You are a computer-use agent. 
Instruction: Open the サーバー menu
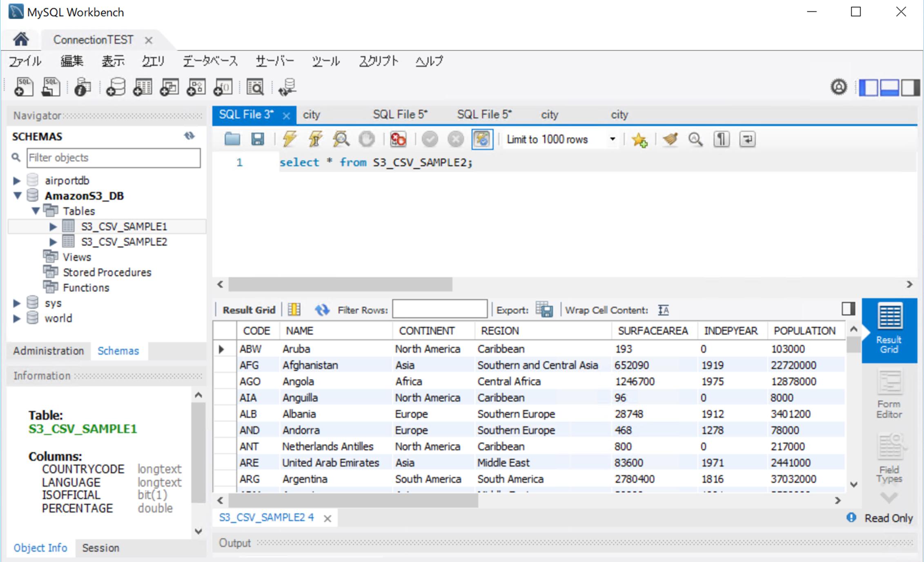275,61
